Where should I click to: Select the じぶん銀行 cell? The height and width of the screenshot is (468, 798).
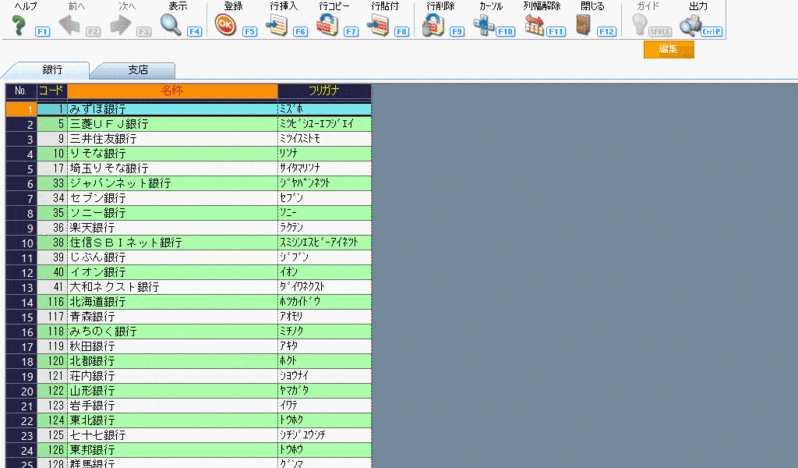pos(173,257)
